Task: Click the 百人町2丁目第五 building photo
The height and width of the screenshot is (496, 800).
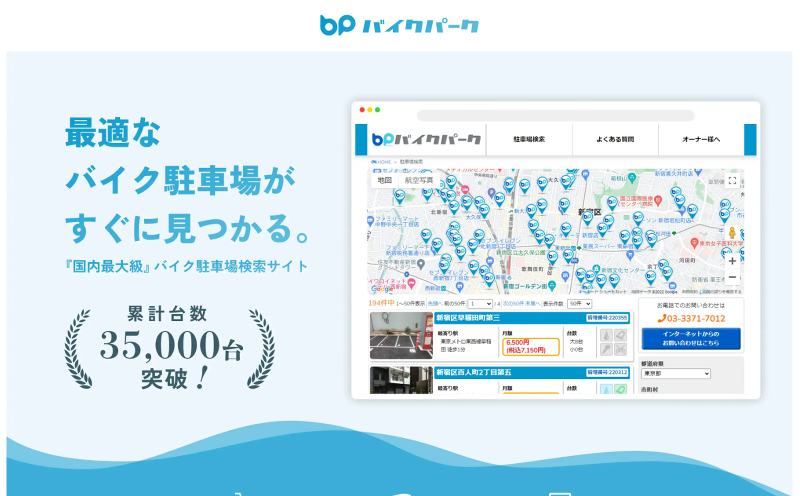Action: pos(401,380)
